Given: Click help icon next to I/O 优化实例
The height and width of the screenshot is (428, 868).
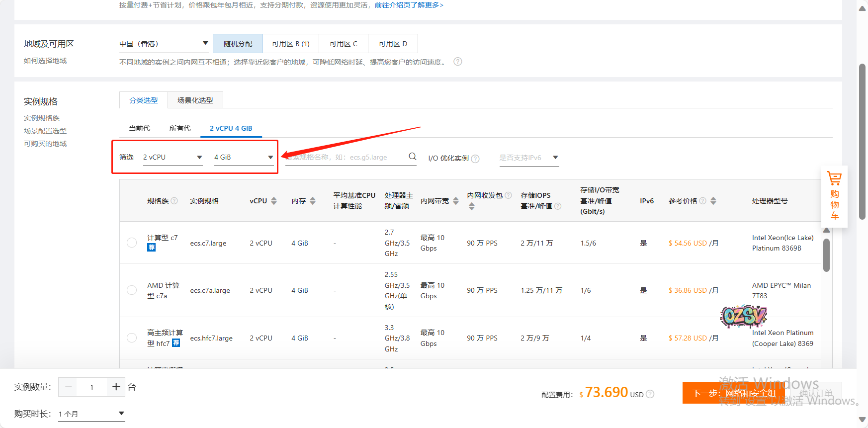Looking at the screenshot, I should click(x=475, y=159).
